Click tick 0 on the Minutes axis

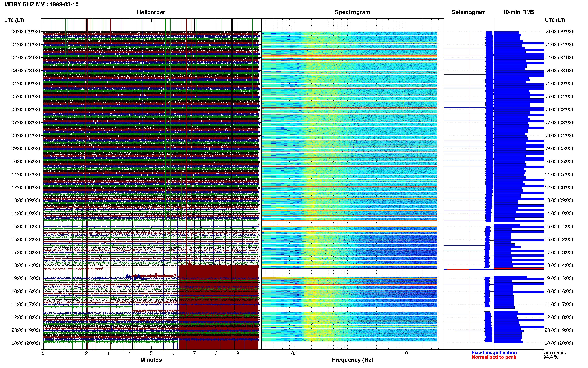[x=43, y=353]
